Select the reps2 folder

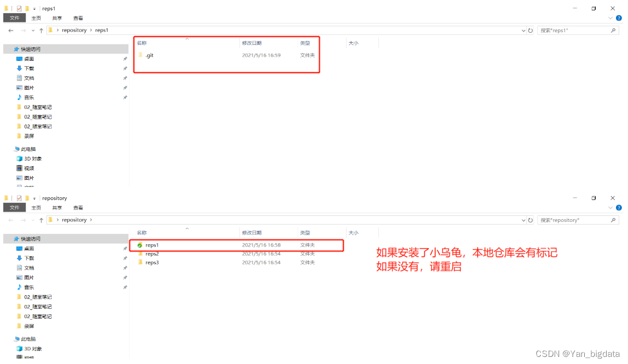[x=152, y=254]
